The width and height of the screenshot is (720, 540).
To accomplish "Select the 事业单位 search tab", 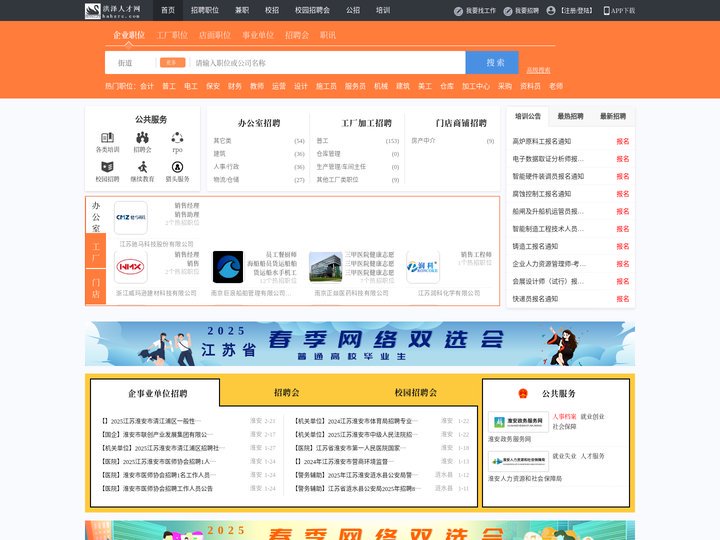I will pyautogui.click(x=258, y=35).
